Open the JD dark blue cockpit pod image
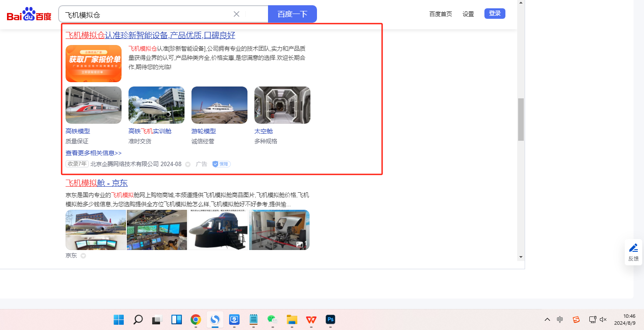 point(218,230)
